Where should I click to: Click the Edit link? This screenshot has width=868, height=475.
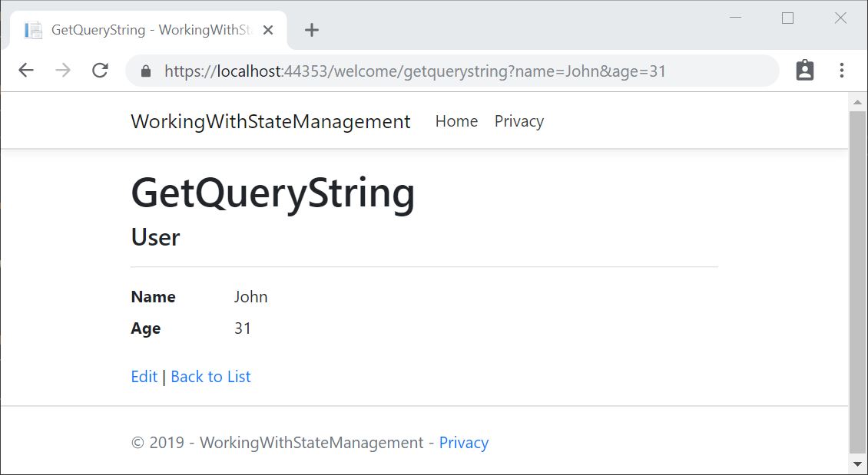[x=144, y=377]
